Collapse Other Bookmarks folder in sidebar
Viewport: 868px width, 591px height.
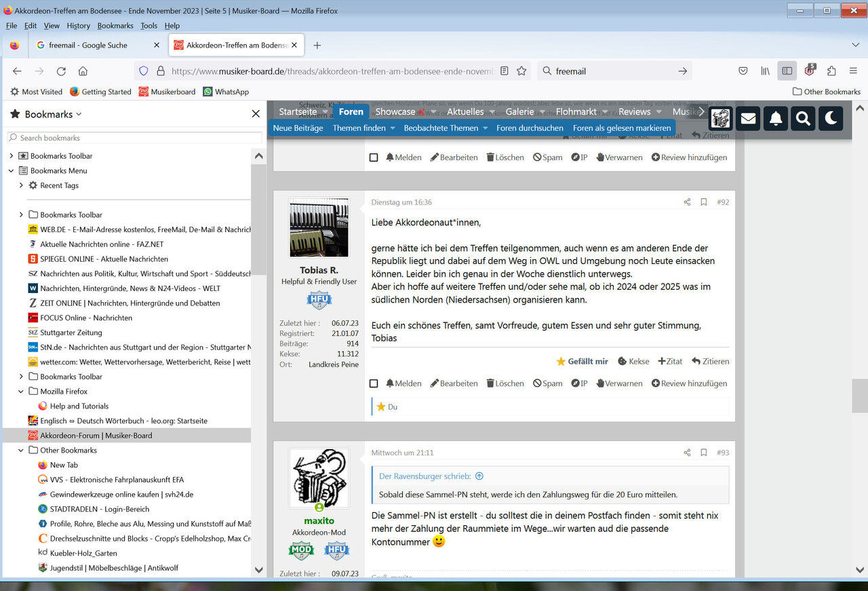(x=21, y=451)
